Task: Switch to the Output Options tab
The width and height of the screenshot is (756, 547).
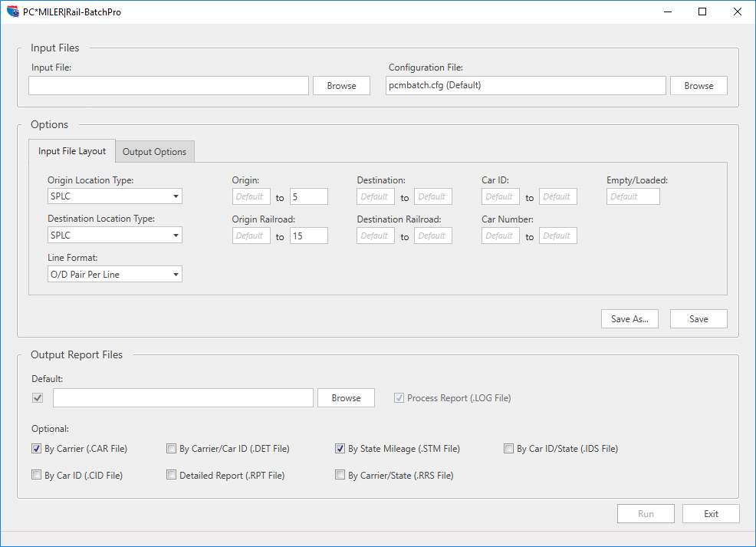Action: coord(155,152)
